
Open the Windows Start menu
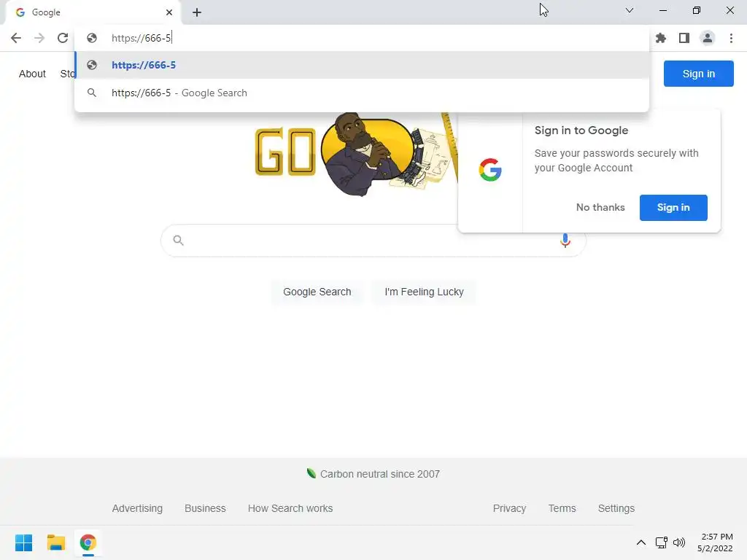pos(24,542)
